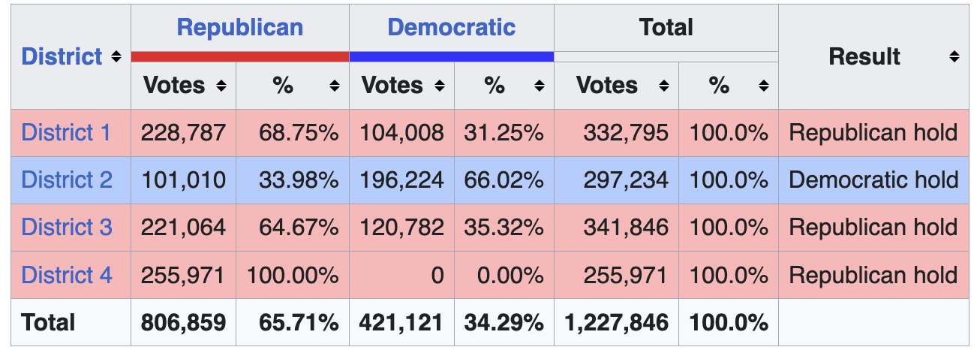
Task: Open the District 1 link
Action: click(66, 133)
